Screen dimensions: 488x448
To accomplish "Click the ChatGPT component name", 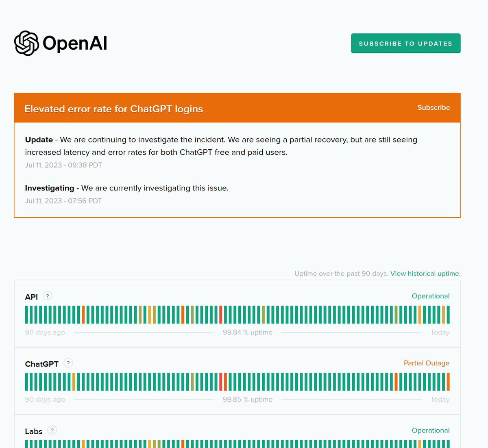I will [x=42, y=364].
